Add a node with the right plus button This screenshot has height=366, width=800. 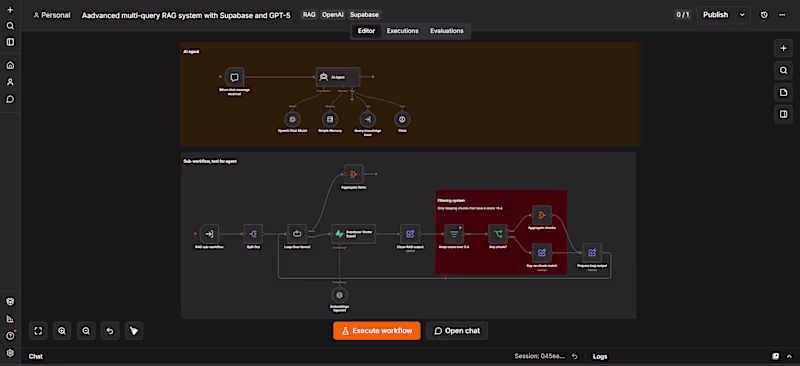click(783, 48)
